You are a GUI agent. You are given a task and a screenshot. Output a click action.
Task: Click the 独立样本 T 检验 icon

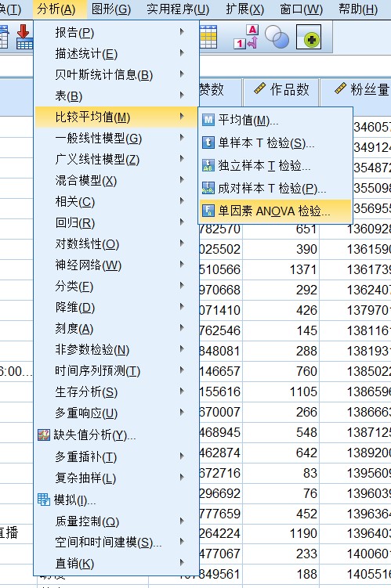[208, 165]
